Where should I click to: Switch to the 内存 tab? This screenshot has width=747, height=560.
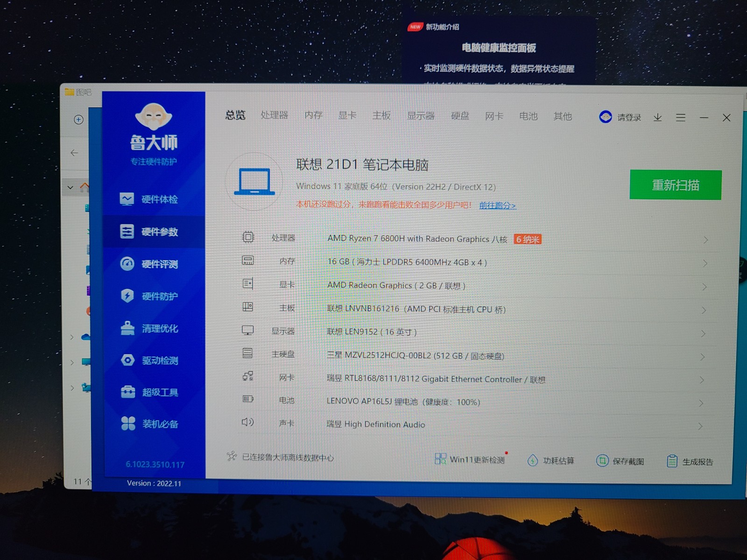(313, 115)
